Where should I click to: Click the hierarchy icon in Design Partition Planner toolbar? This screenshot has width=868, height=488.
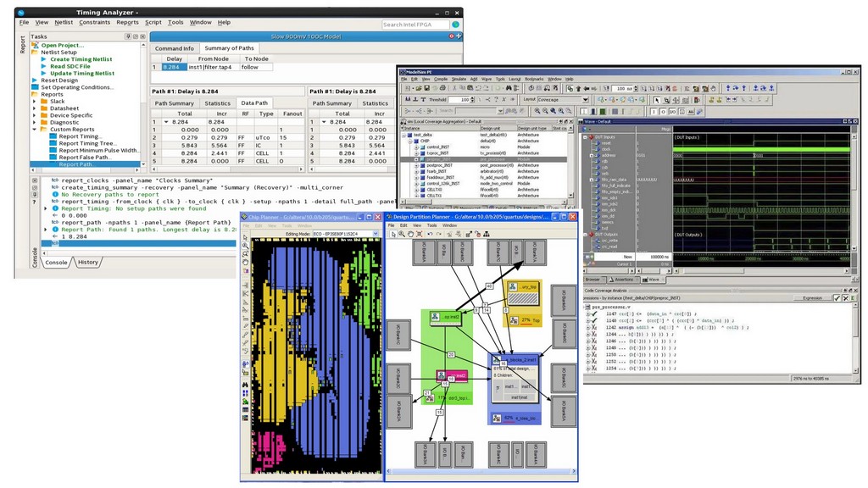(486, 234)
